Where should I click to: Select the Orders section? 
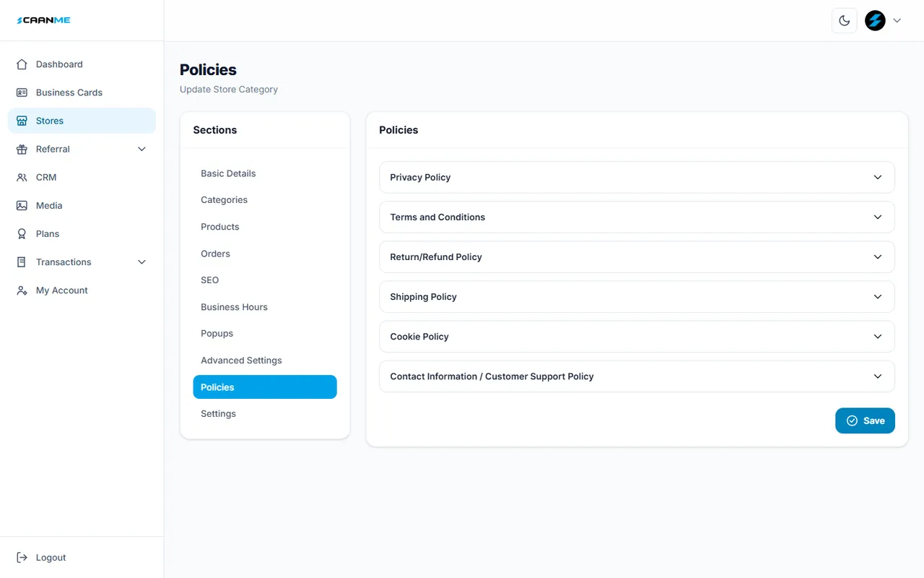point(265,254)
